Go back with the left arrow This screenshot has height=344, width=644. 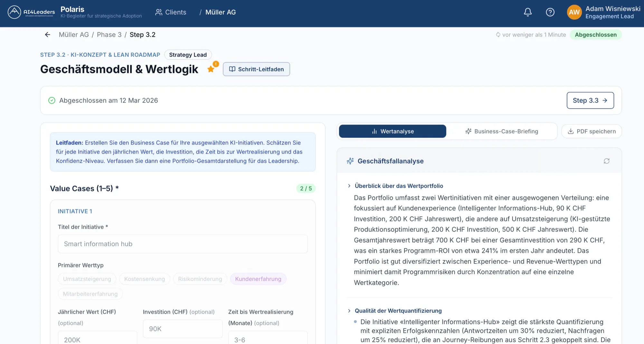pos(48,34)
